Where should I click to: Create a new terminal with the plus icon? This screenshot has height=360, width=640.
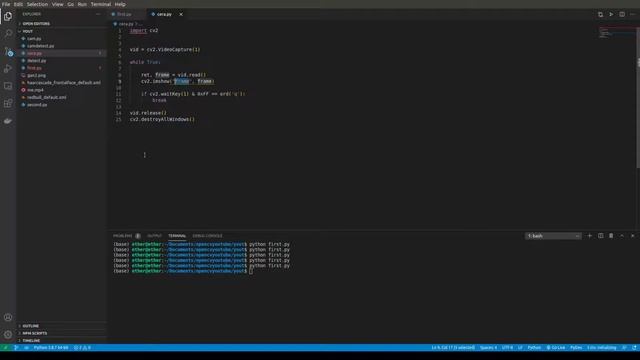589,236
